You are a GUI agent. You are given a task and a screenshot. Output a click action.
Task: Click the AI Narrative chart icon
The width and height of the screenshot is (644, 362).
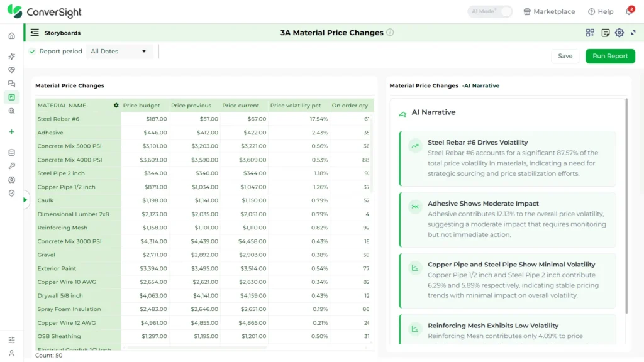[x=402, y=114]
